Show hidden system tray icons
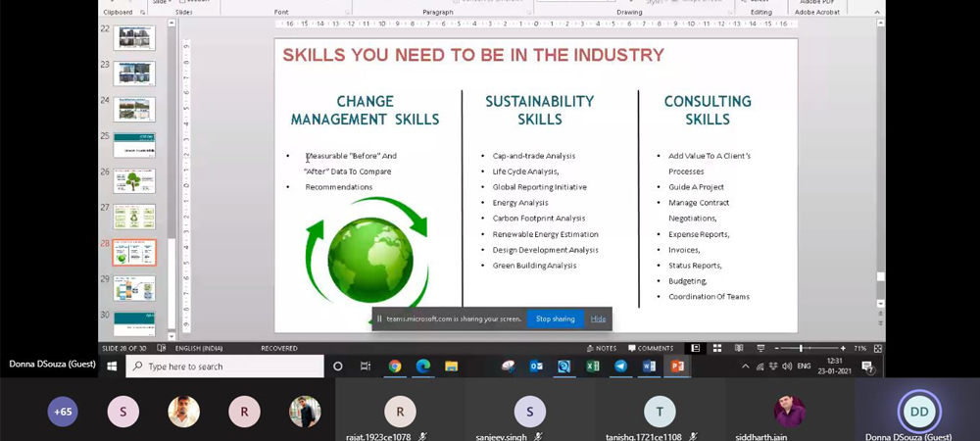The image size is (980, 441). (x=745, y=367)
